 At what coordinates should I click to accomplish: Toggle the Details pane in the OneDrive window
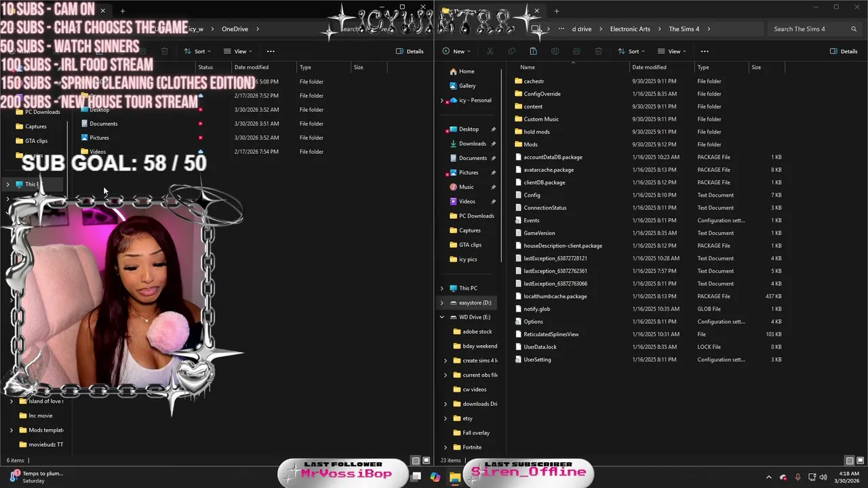(x=410, y=52)
